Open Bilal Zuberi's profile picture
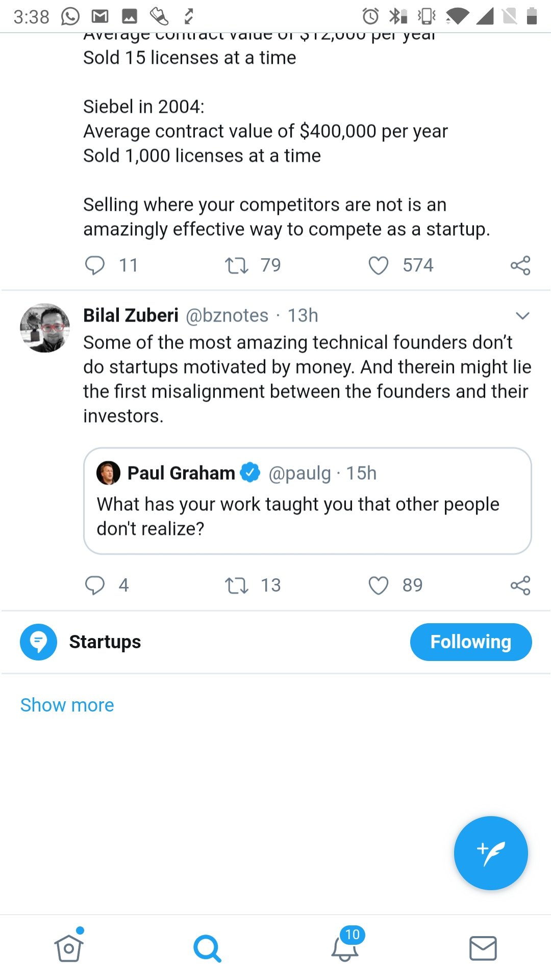The height and width of the screenshot is (980, 551). 45,328
